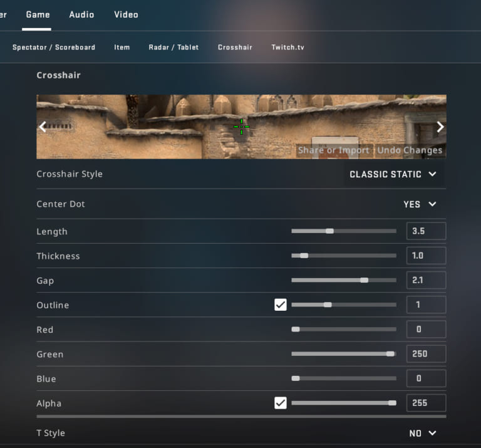Image resolution: width=481 pixels, height=448 pixels.
Task: Click the Thickness slider handle
Action: [x=304, y=256]
